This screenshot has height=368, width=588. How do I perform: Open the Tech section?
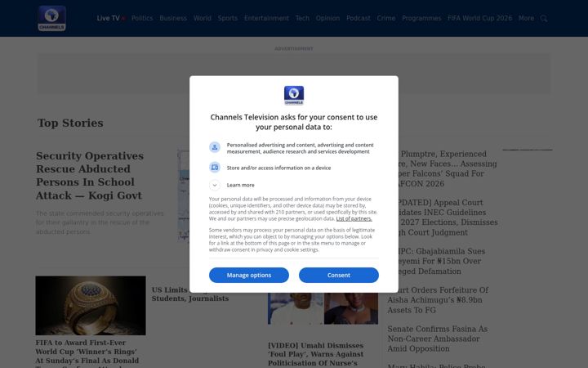(x=302, y=18)
